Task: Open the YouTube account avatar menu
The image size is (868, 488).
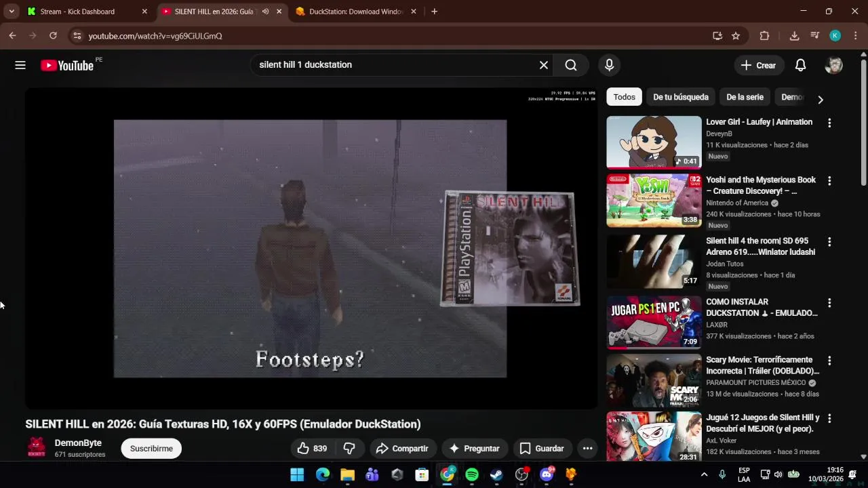Action: [833, 65]
